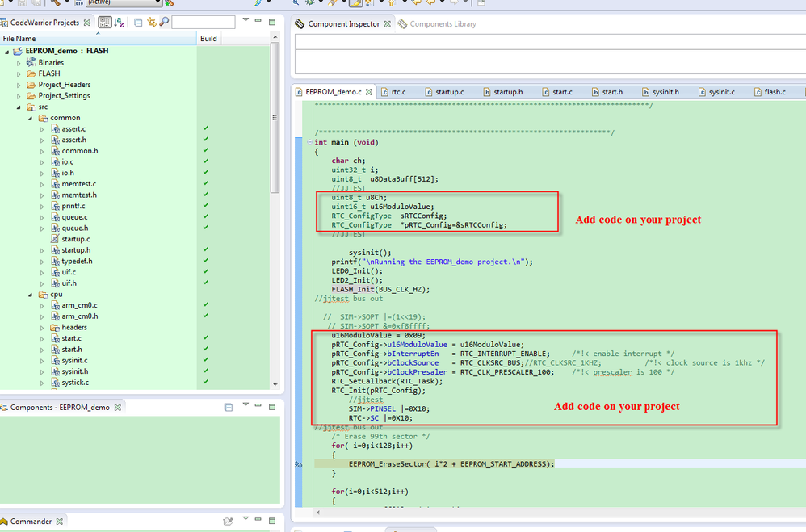Expand the FLASH folder node
Image resolution: width=806 pixels, height=532 pixels.
click(19, 74)
